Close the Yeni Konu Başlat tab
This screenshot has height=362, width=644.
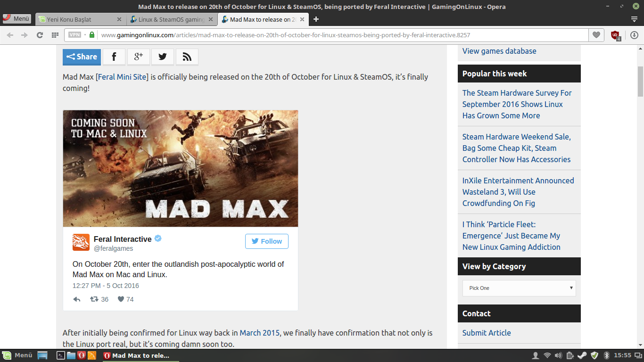119,19
